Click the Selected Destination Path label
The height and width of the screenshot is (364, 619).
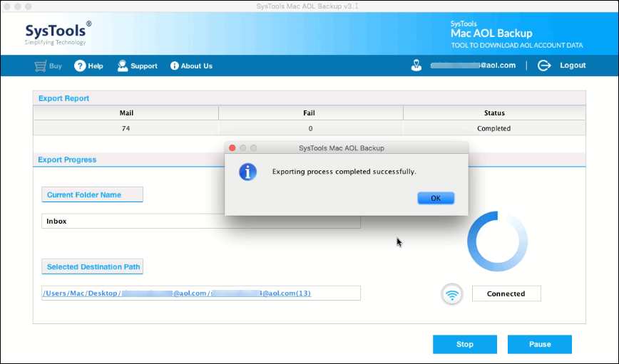pyautogui.click(x=93, y=267)
